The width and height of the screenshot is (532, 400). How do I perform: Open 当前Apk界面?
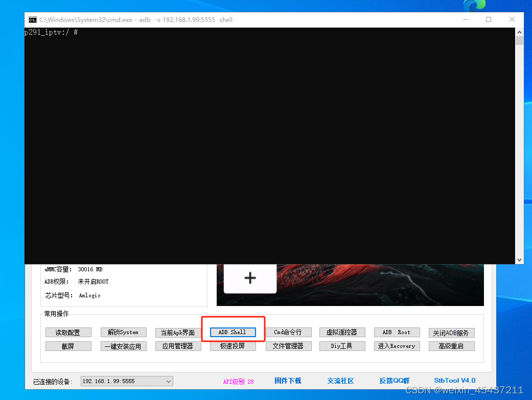click(178, 333)
